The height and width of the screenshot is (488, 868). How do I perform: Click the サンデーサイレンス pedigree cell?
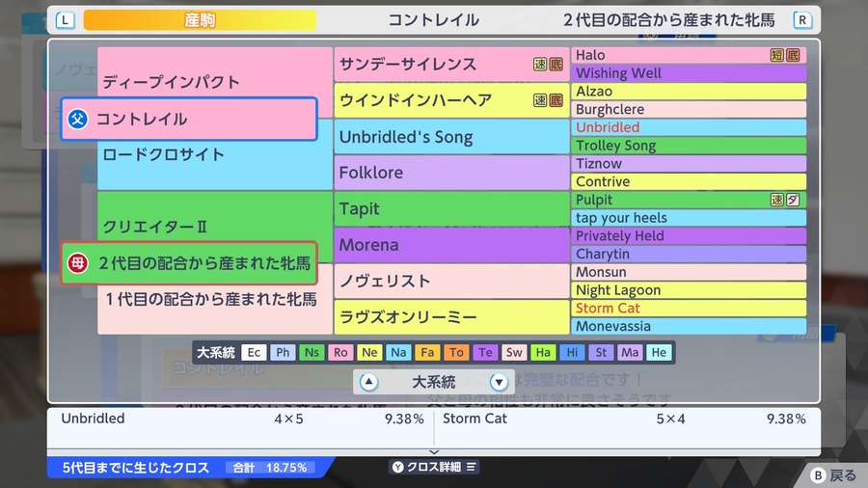(x=451, y=65)
